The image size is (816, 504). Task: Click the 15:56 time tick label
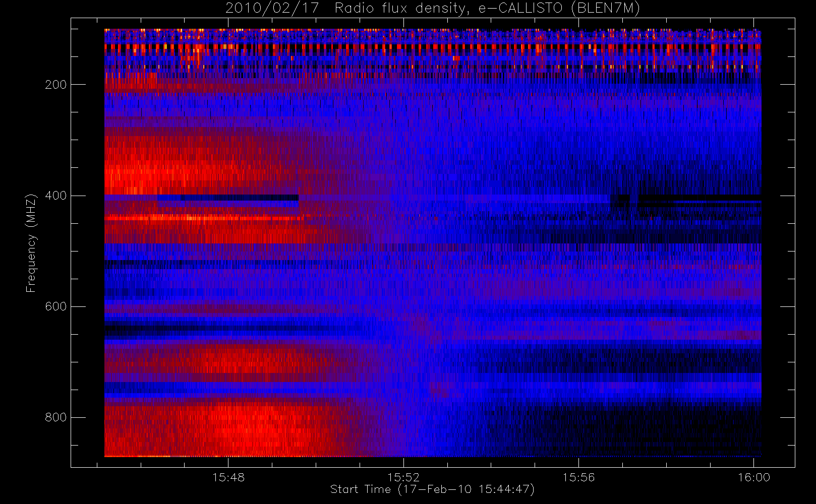(x=578, y=477)
